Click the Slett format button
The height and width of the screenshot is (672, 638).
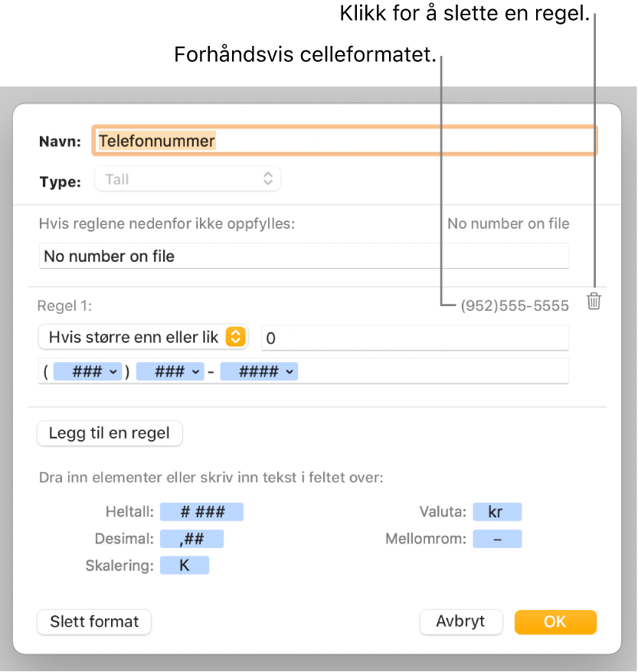tap(93, 622)
